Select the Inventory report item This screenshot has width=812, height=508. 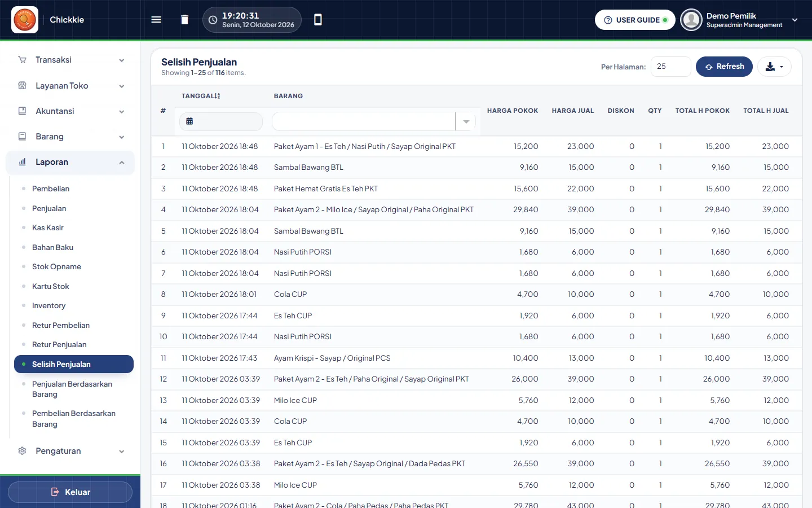(49, 305)
